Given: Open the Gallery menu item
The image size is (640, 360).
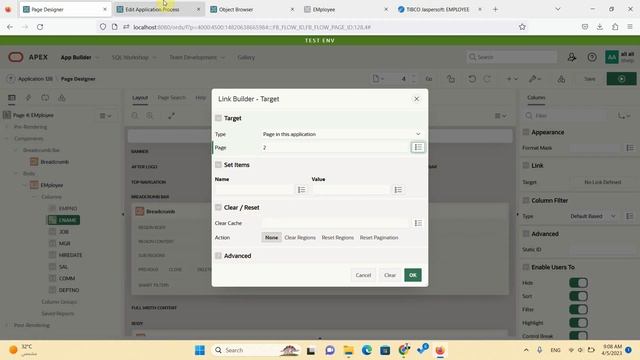Looking at the screenshot, I should coord(246,58).
